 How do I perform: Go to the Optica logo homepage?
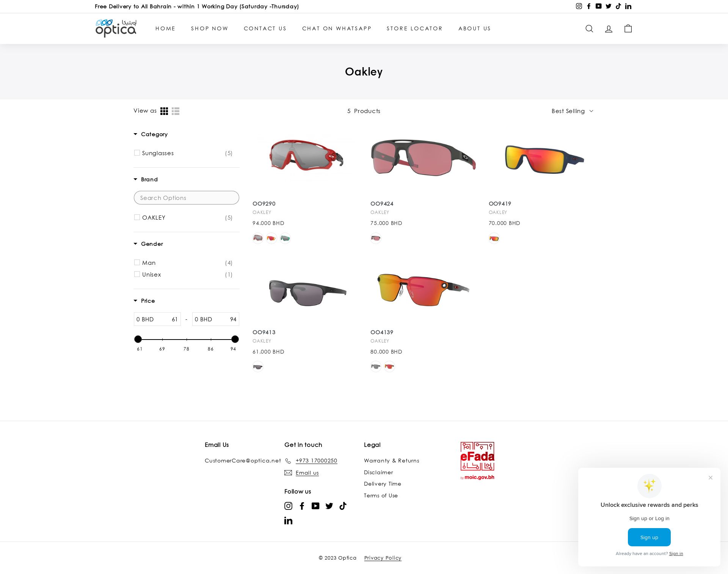coord(116,28)
